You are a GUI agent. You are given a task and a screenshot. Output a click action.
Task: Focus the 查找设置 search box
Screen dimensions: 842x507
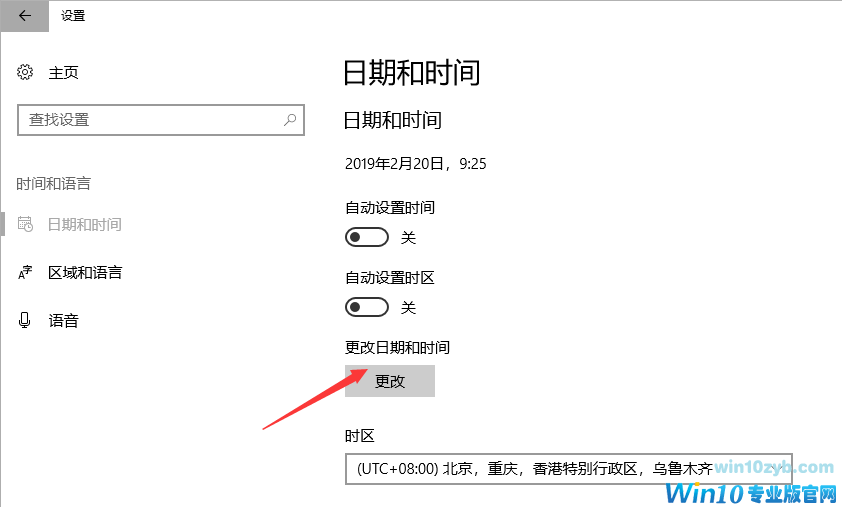pyautogui.click(x=161, y=120)
